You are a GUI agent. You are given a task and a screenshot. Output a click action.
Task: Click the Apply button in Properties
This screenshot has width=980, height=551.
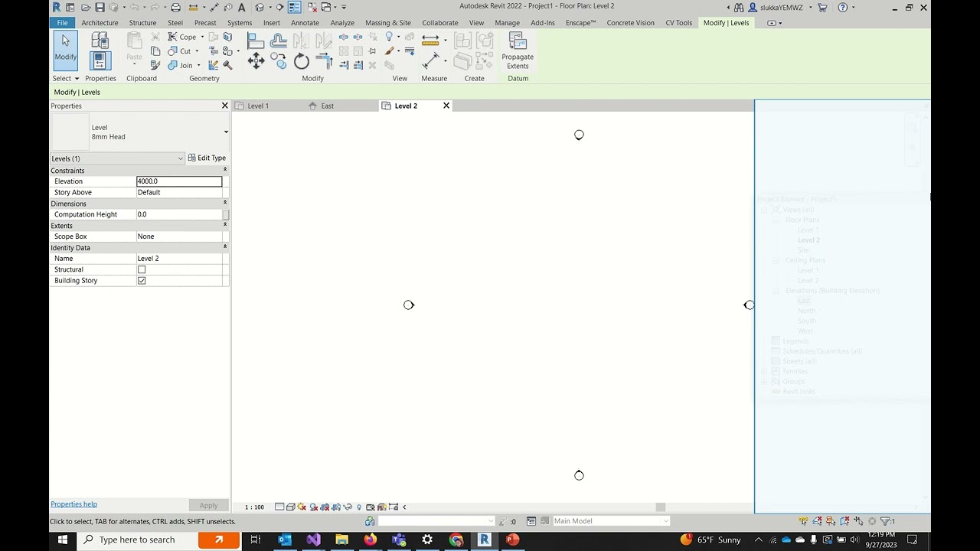click(x=208, y=505)
